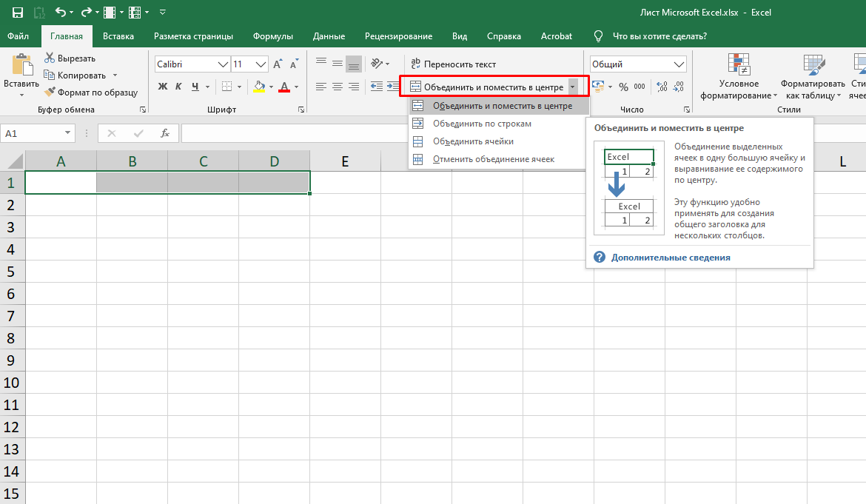866x504 pixels.
Task: Click the Undo arrow icon
Action: [60, 12]
